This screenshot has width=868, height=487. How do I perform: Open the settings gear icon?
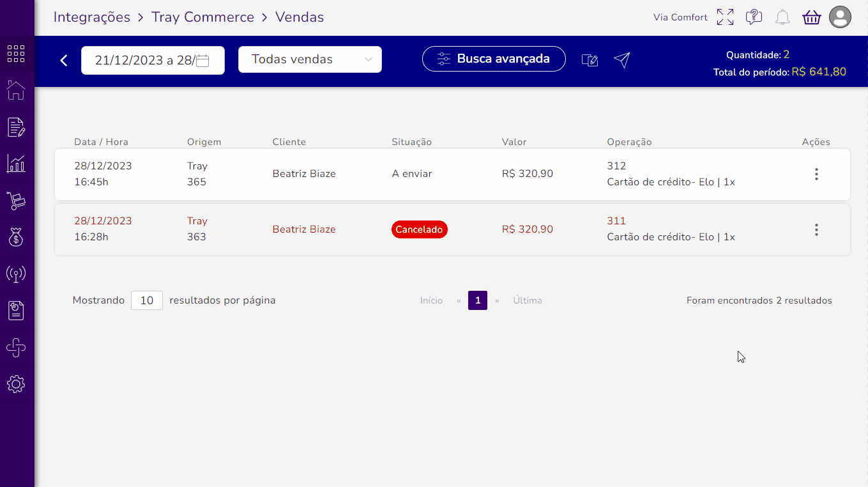pos(16,384)
